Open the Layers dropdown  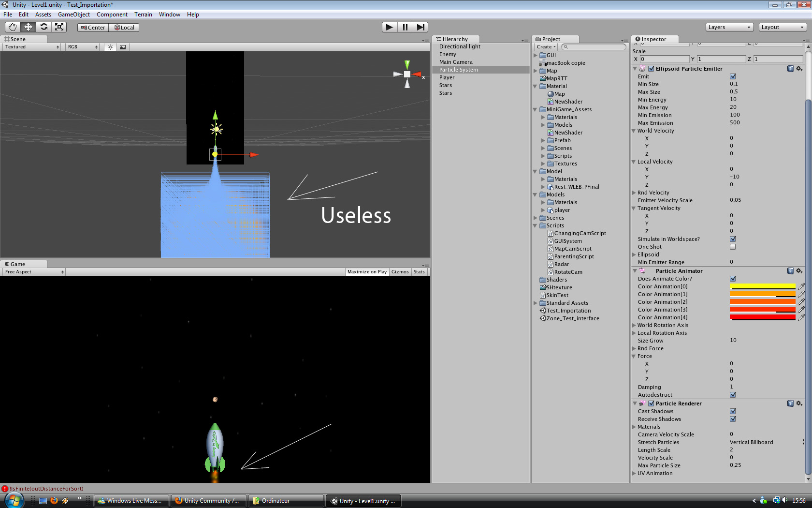click(729, 27)
